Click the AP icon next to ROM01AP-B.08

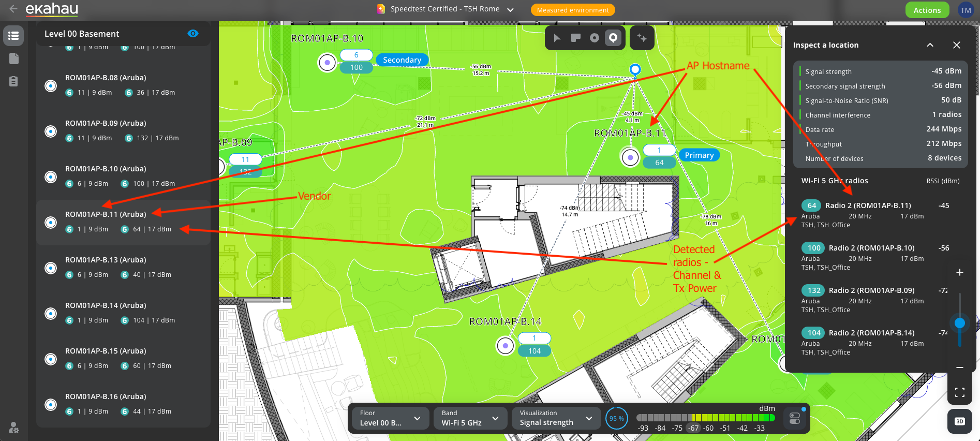click(51, 86)
